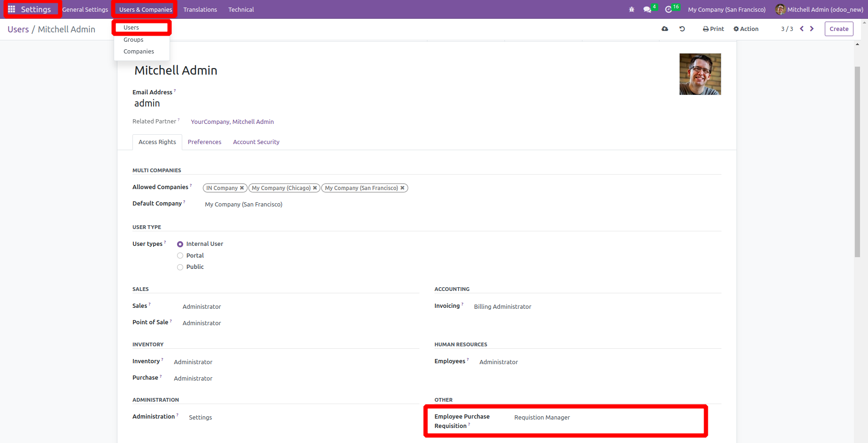Click Mitchell Admin's avatar in top bar
This screenshot has width=868, height=443.
(x=780, y=9)
